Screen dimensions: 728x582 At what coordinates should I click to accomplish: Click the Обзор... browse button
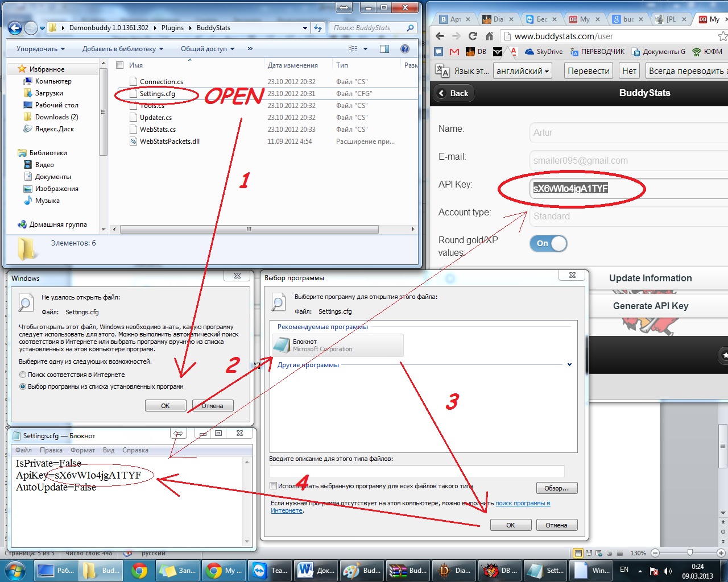click(x=557, y=488)
